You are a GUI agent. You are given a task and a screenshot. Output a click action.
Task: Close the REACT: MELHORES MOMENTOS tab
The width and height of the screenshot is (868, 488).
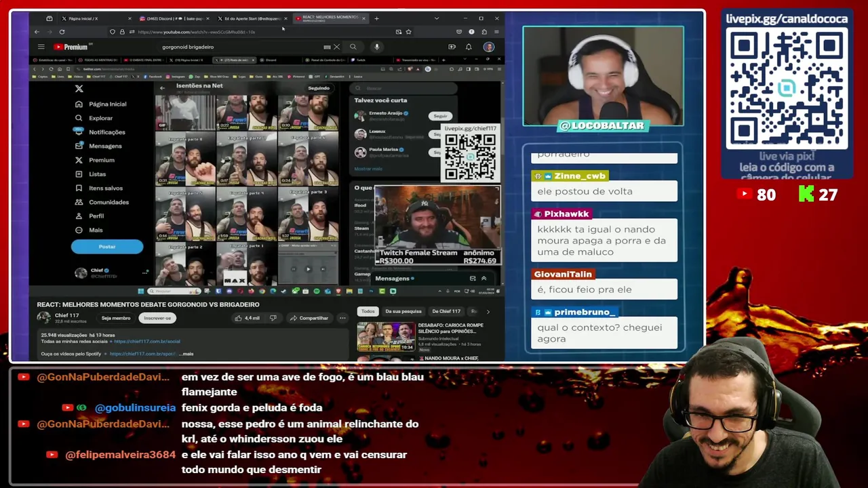click(x=364, y=18)
